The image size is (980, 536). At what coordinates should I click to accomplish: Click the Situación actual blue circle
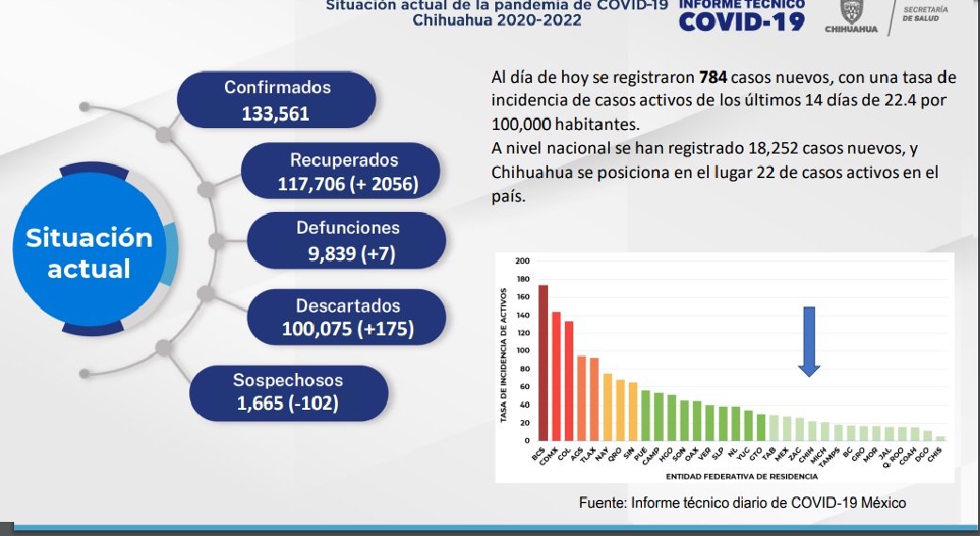[89, 252]
